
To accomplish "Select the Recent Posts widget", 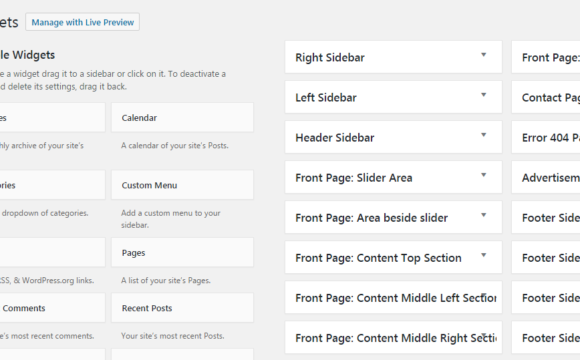I will click(x=182, y=308).
